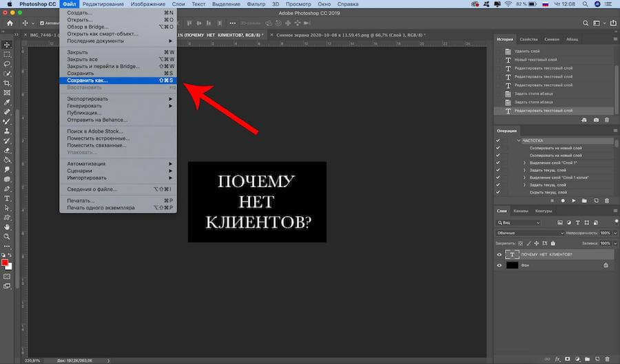
Task: Toggle visibility of the Фон layer
Action: [x=499, y=265]
